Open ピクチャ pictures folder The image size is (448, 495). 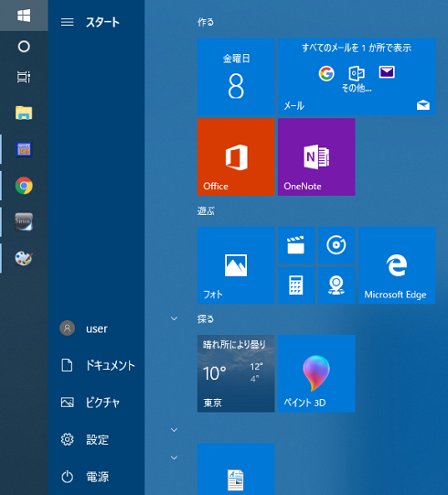pos(96,403)
